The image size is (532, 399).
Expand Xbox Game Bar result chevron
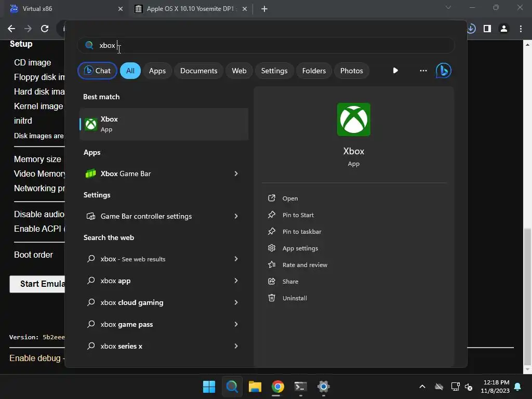tap(236, 174)
